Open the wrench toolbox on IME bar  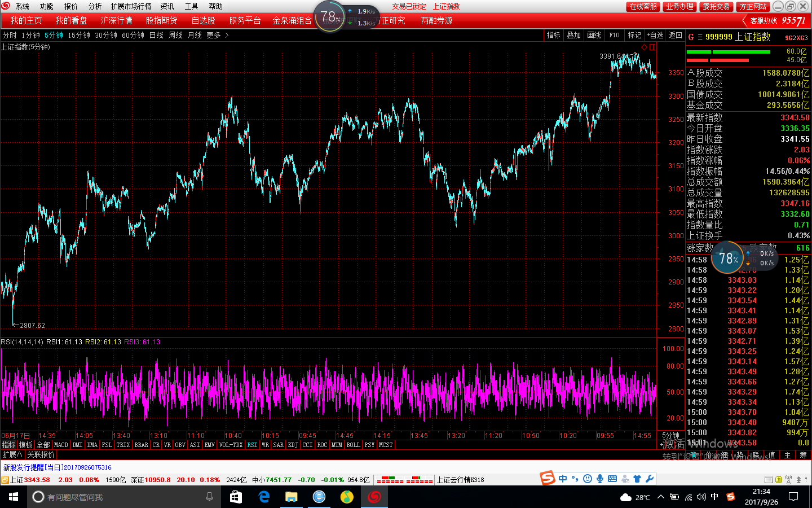point(650,479)
